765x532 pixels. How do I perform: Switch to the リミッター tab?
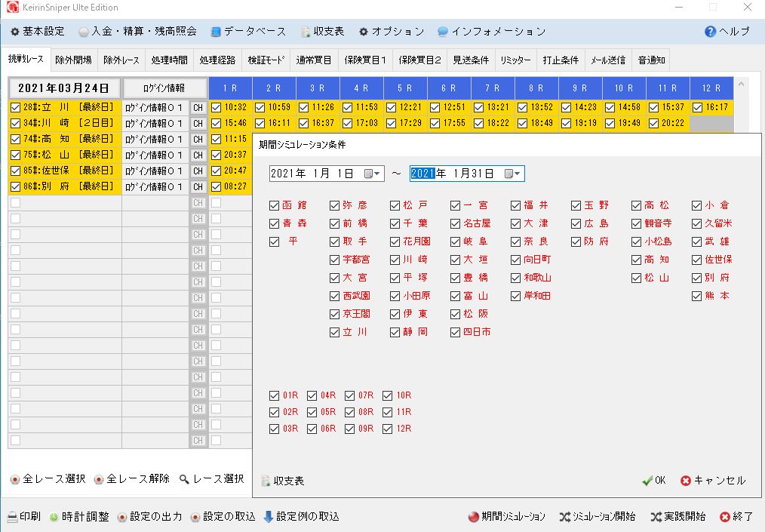(x=516, y=60)
